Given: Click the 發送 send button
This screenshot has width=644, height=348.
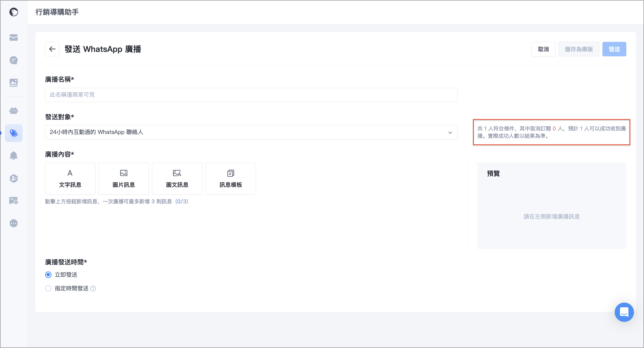Looking at the screenshot, I should (x=614, y=49).
